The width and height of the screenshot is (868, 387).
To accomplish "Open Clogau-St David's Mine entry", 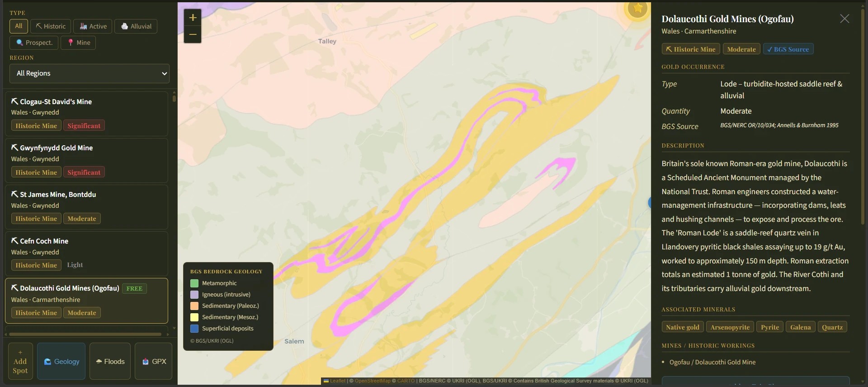I will (x=86, y=114).
